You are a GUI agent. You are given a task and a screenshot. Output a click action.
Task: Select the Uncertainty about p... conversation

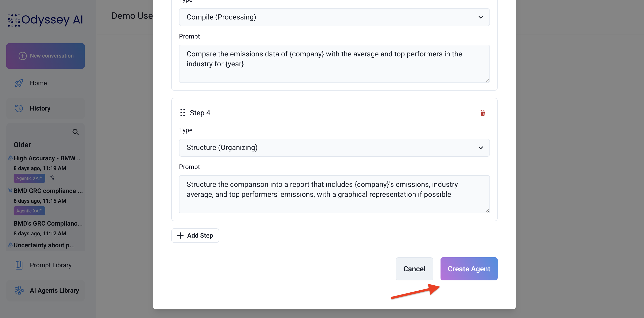click(44, 245)
